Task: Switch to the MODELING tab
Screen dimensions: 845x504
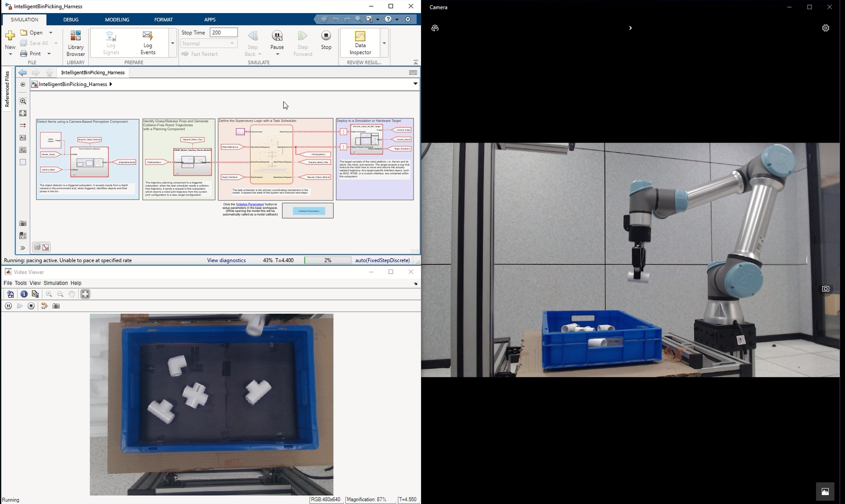Action: coord(117,19)
